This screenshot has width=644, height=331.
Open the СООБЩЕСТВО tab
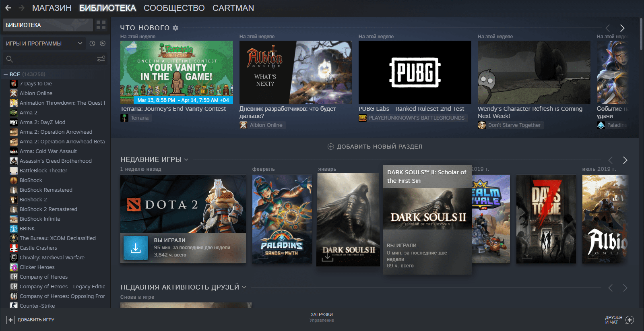tap(174, 8)
